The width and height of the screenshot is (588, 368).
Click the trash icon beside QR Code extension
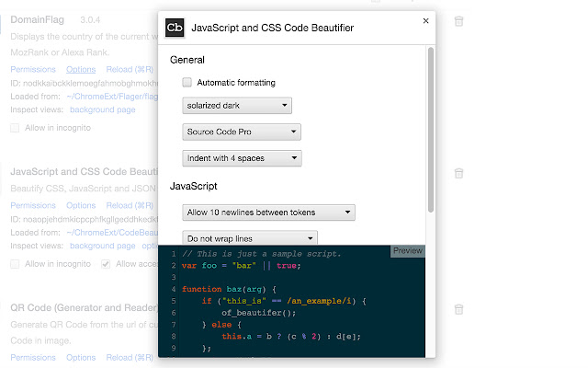click(458, 309)
